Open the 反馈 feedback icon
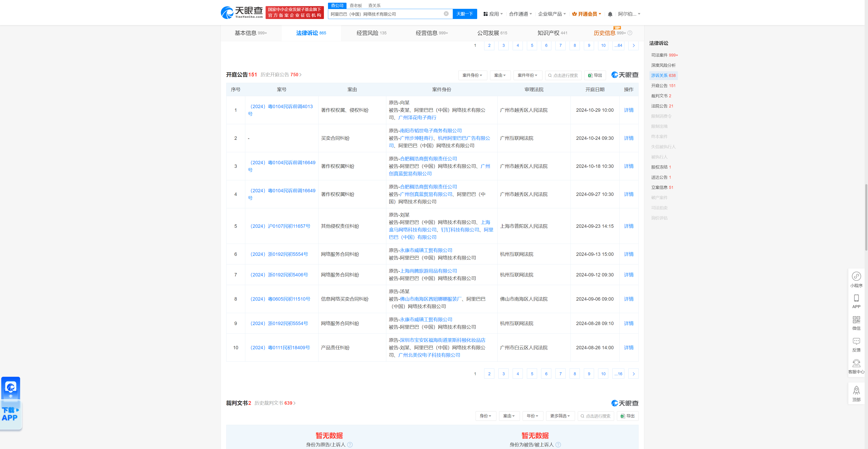The height and width of the screenshot is (449, 868). pyautogui.click(x=856, y=345)
